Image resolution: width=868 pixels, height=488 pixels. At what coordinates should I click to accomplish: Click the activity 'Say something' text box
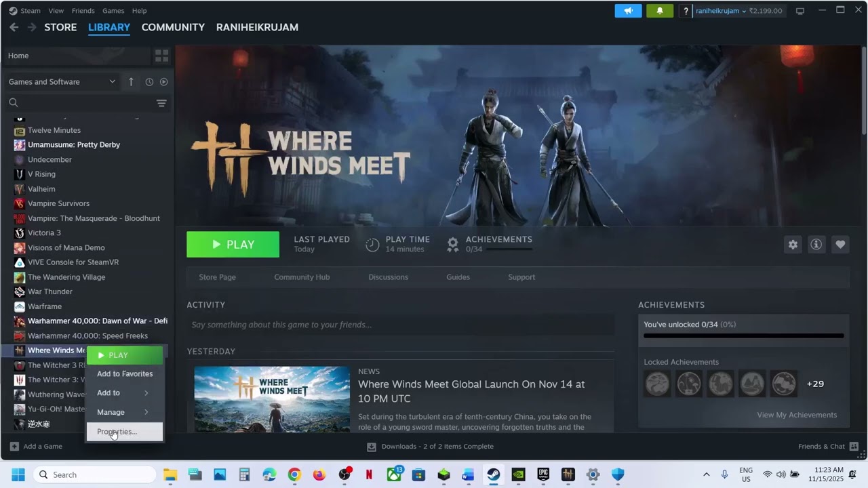click(x=400, y=325)
